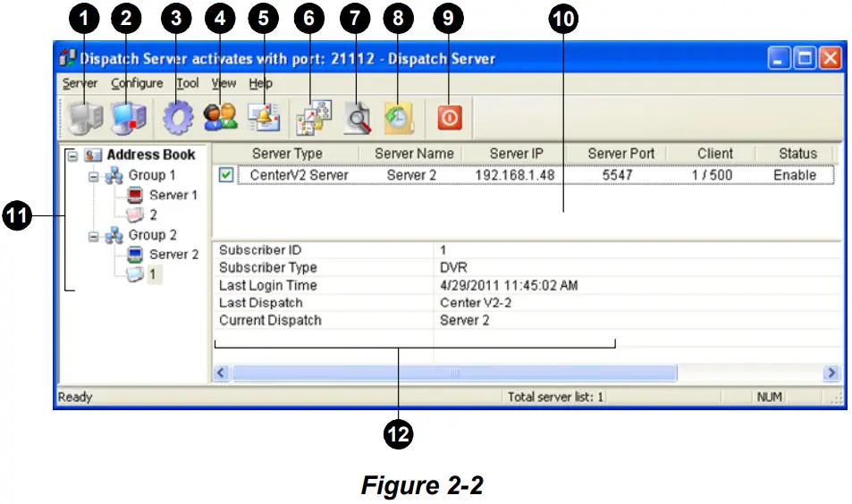Click the Stop Server computer icon with red square
Screen dimensions: 852x504
click(x=129, y=117)
